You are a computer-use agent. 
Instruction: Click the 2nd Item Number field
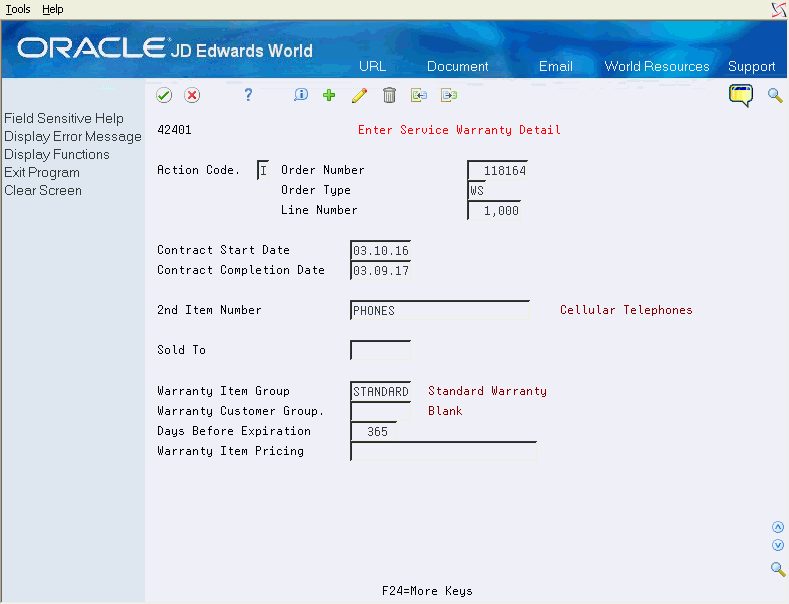click(440, 311)
